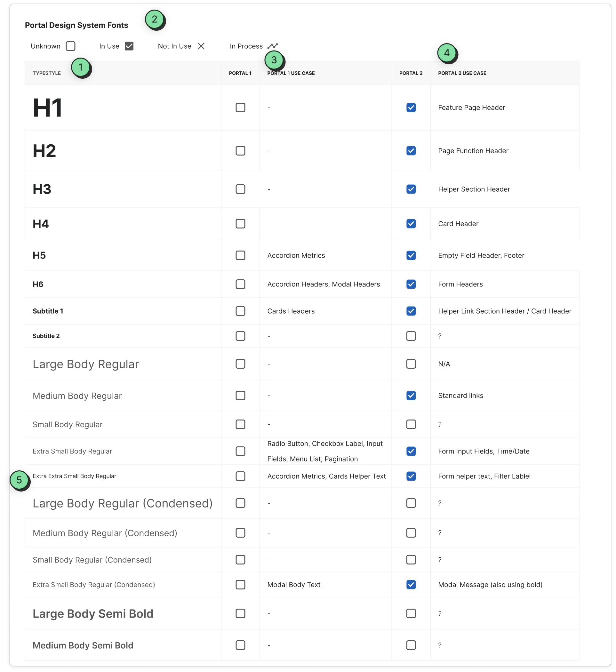Click the In Process trend line icon

(273, 46)
